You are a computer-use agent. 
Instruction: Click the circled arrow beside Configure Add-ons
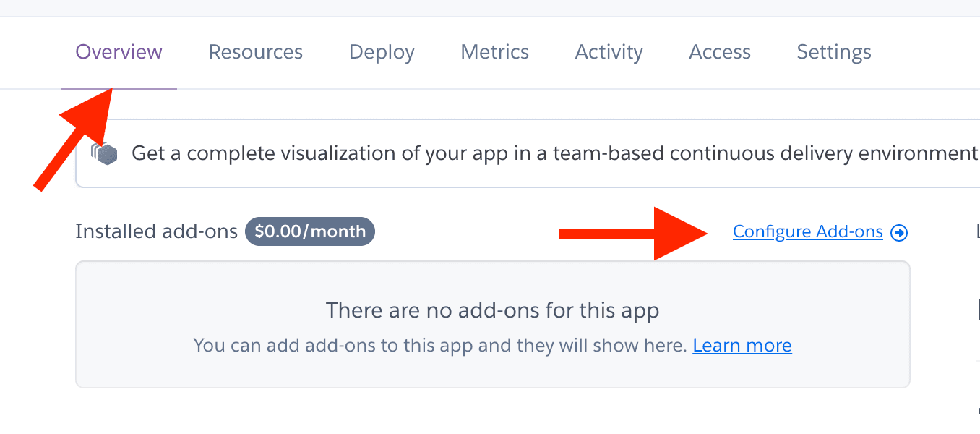(x=899, y=232)
